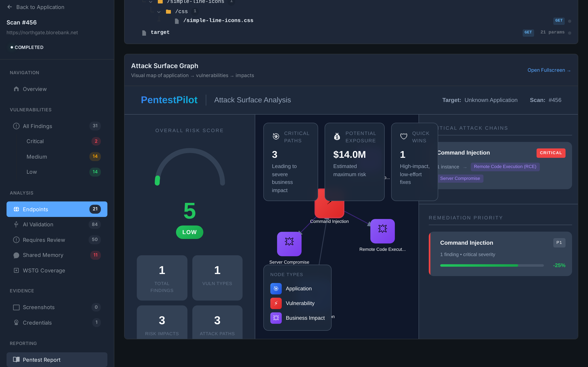Click the WSTG Coverage icon

pyautogui.click(x=16, y=270)
